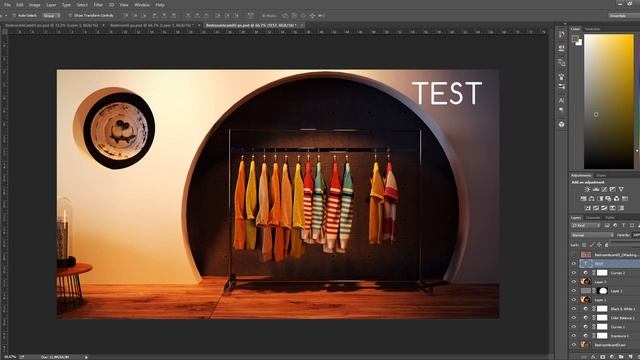The width and height of the screenshot is (640, 360).
Task: Hide the Color Balance 1 layer
Action: [x=573, y=318]
